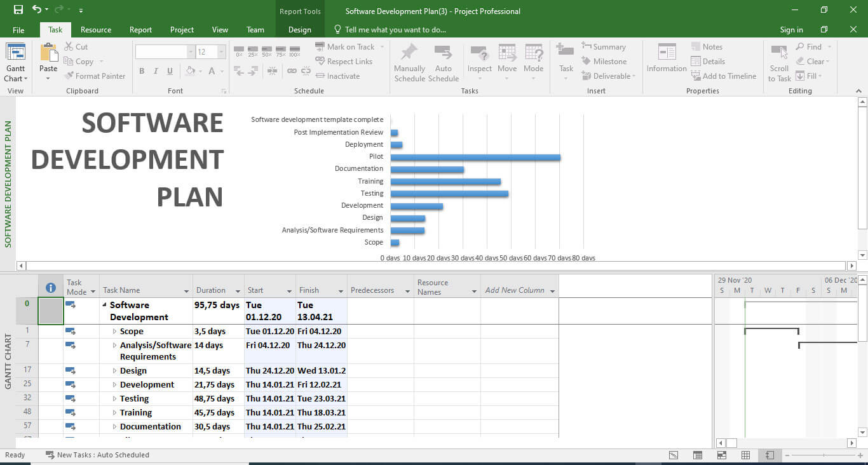This screenshot has height=465, width=868.
Task: Mark task 100% complete
Action: tap(295, 51)
